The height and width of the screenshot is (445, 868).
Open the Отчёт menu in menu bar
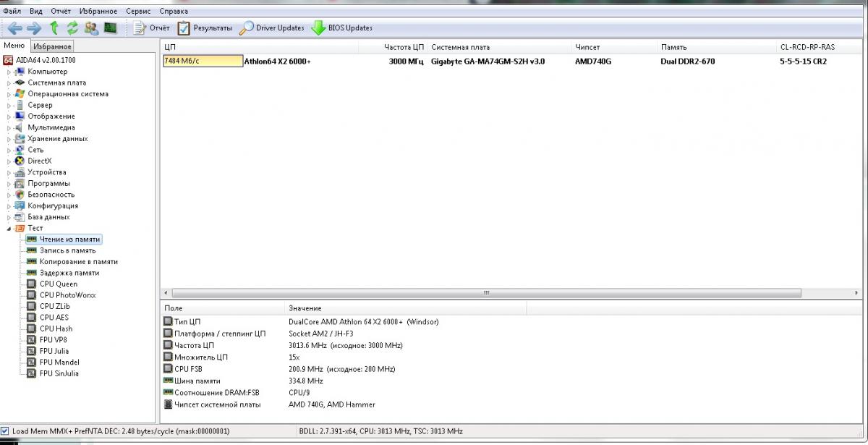click(x=61, y=12)
